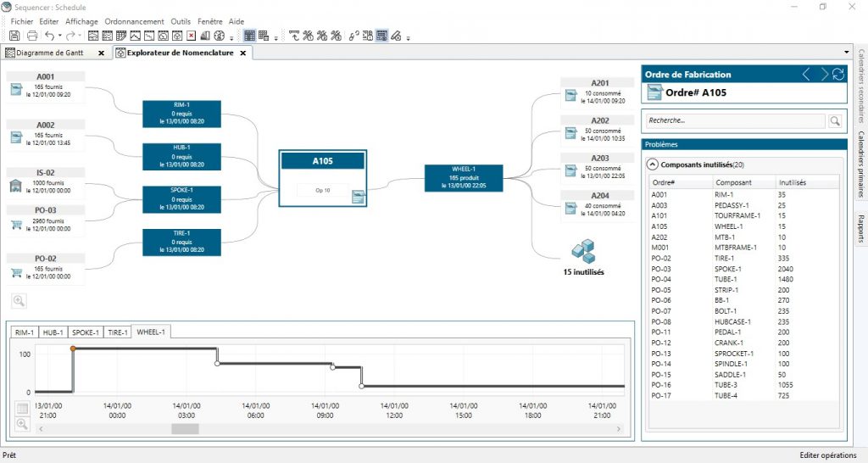Click the building blocks toolbar icon
Screen dimensions: 868x463
(x=205, y=36)
